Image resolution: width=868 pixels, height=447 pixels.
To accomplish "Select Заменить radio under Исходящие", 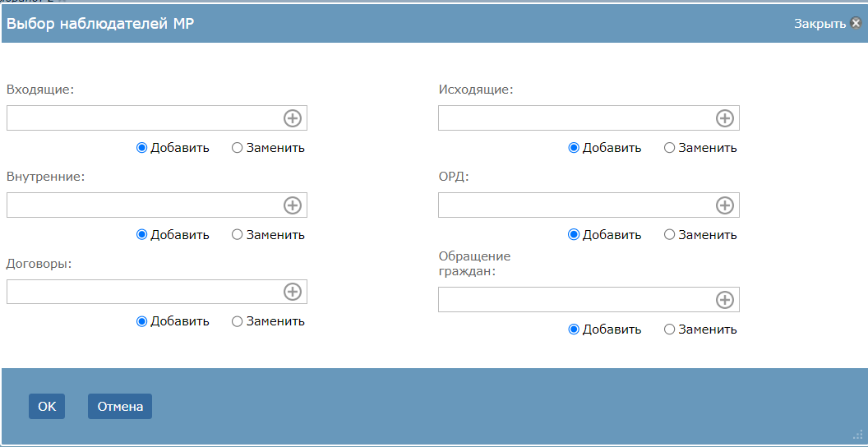I will [669, 148].
